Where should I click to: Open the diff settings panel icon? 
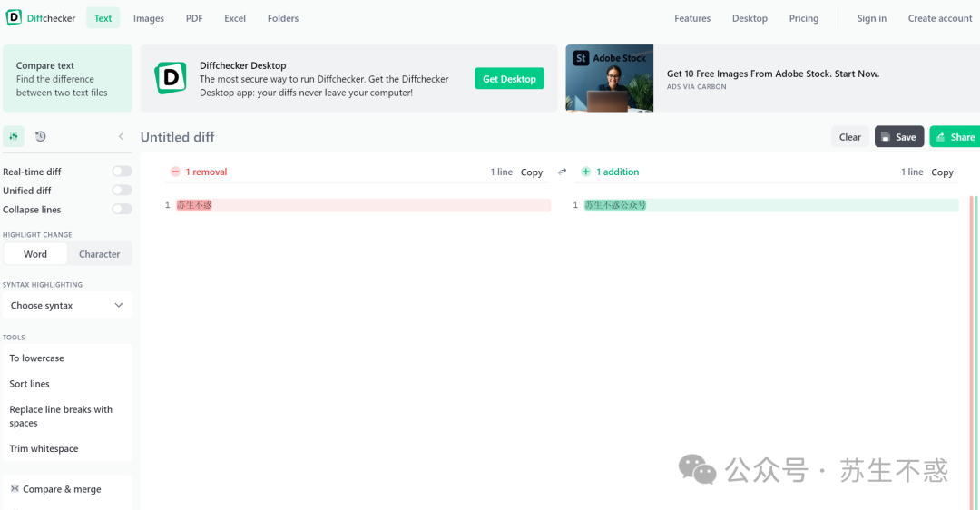(x=14, y=136)
